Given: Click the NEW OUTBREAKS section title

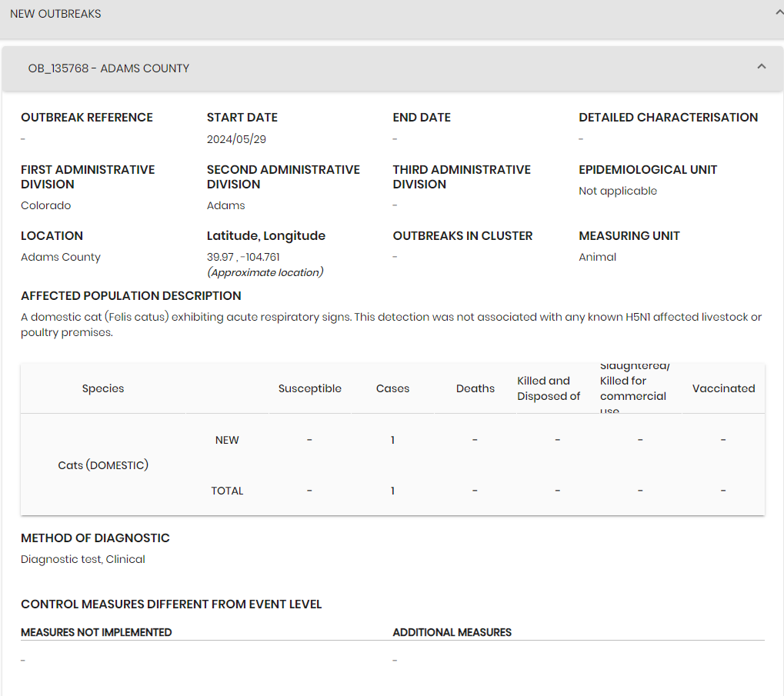Looking at the screenshot, I should [x=55, y=14].
